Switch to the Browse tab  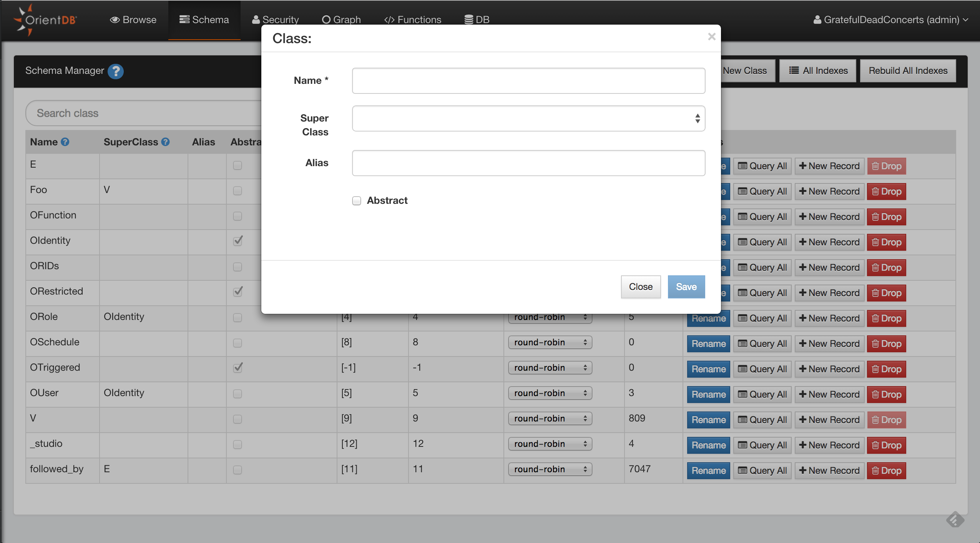pyautogui.click(x=133, y=20)
